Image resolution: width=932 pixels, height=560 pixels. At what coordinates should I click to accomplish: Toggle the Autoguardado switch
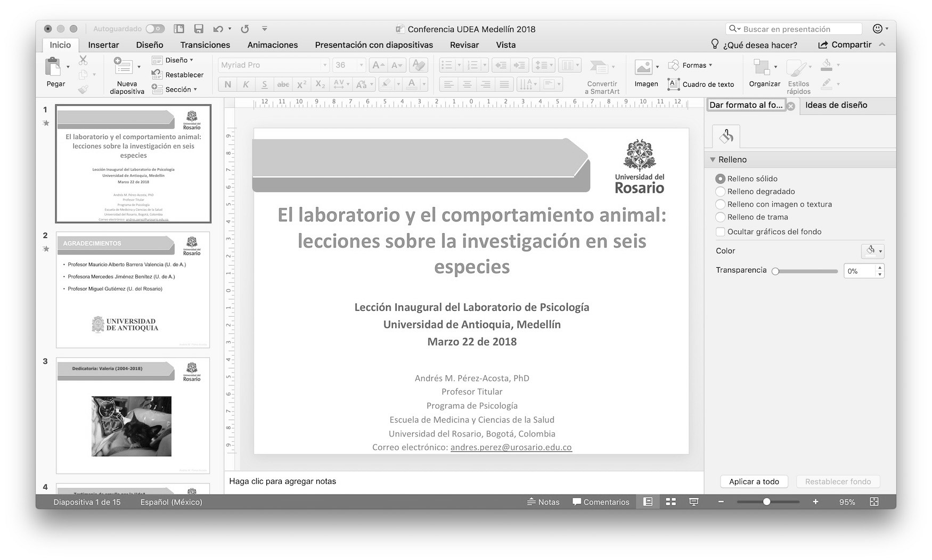click(155, 29)
